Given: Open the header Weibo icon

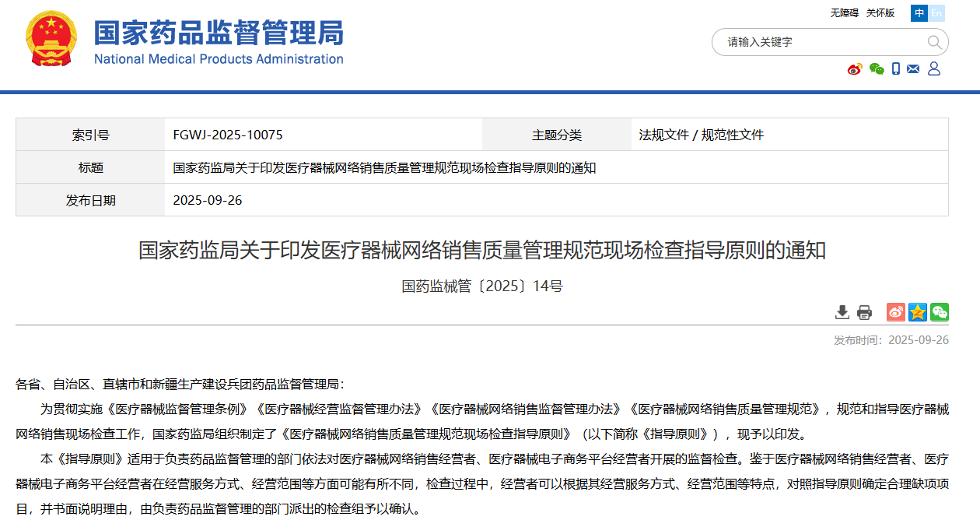Looking at the screenshot, I should click(855, 69).
